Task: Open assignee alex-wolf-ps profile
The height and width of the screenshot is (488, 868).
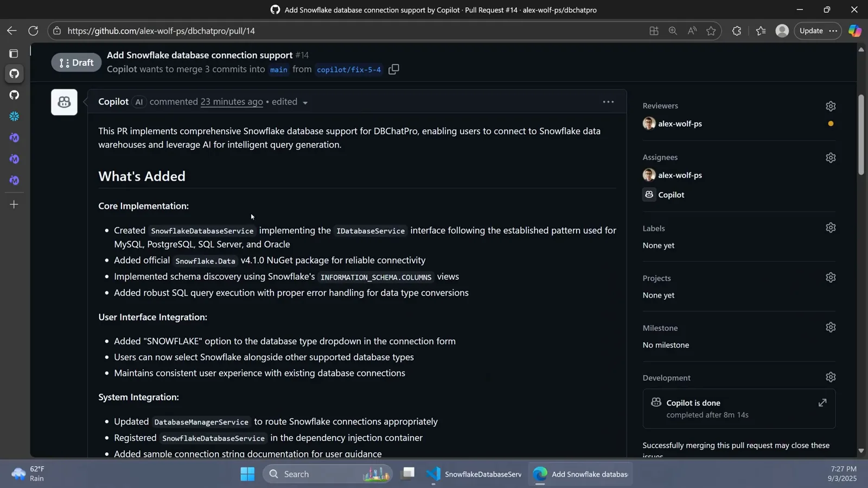Action: (x=680, y=175)
